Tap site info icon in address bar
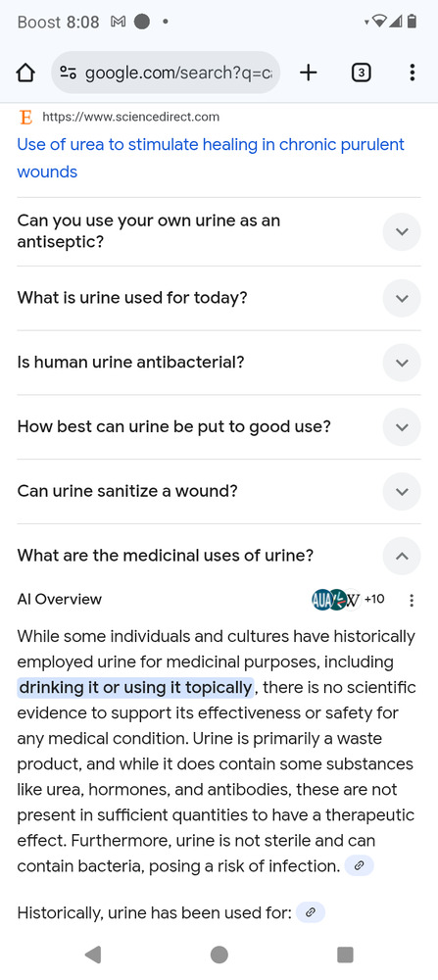 tap(68, 73)
